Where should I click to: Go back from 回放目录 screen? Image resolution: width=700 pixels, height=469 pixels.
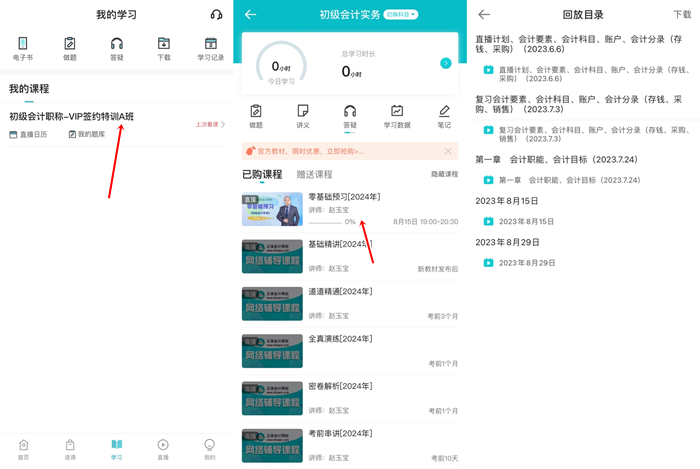tap(484, 15)
